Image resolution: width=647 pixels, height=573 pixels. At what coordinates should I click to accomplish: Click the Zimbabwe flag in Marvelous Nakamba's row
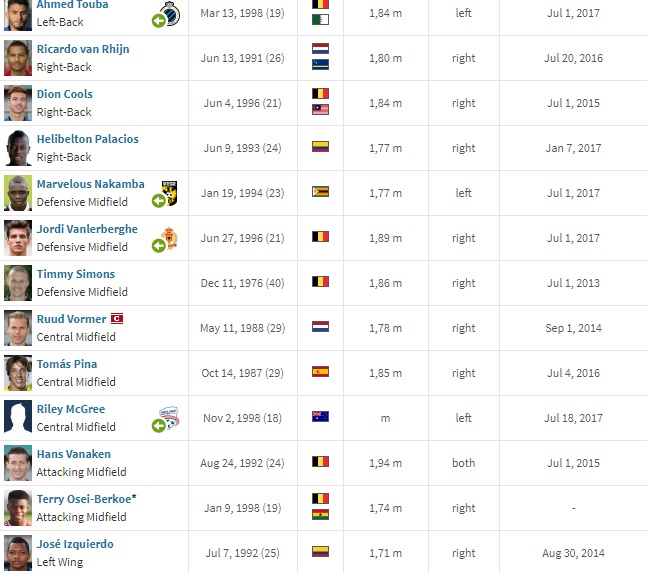320,193
